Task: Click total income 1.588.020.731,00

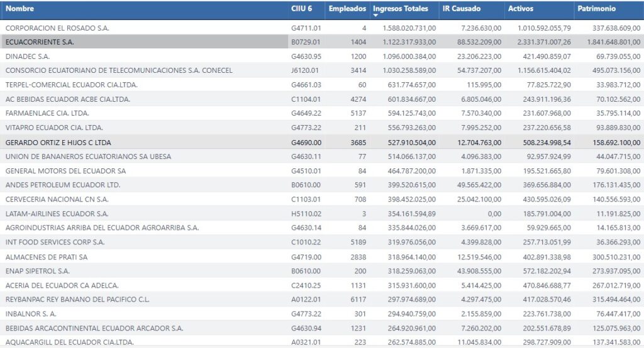Action: [409, 28]
